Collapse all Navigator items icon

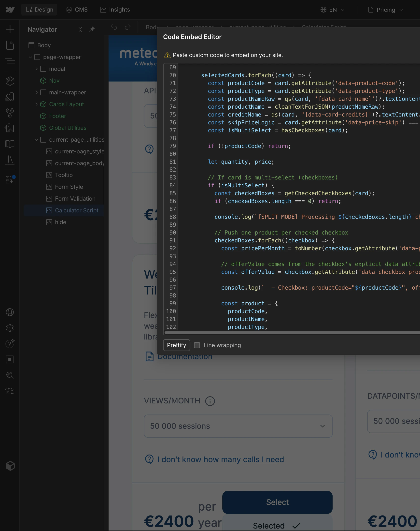click(x=80, y=29)
